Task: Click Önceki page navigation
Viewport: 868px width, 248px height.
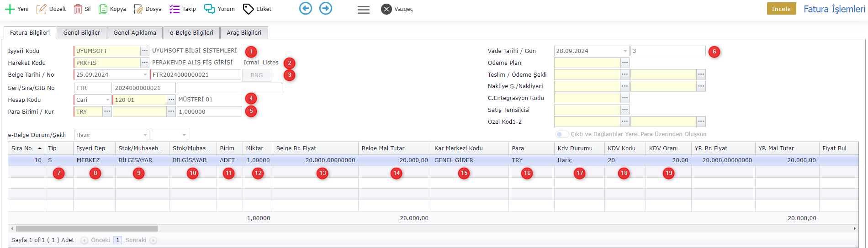Action: coord(95,240)
